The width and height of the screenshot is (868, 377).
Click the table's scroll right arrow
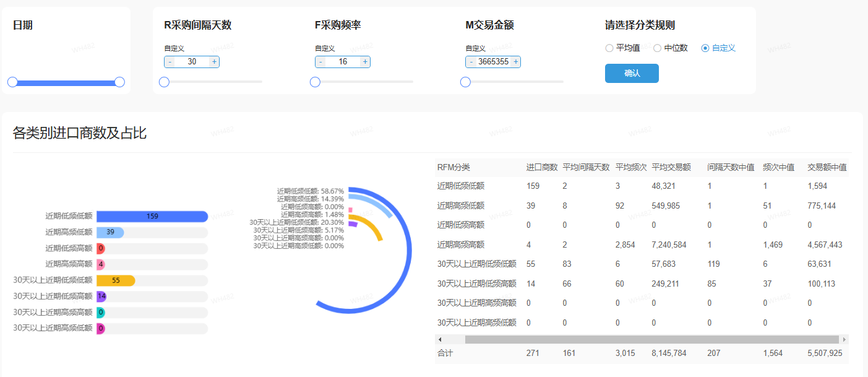(843, 340)
